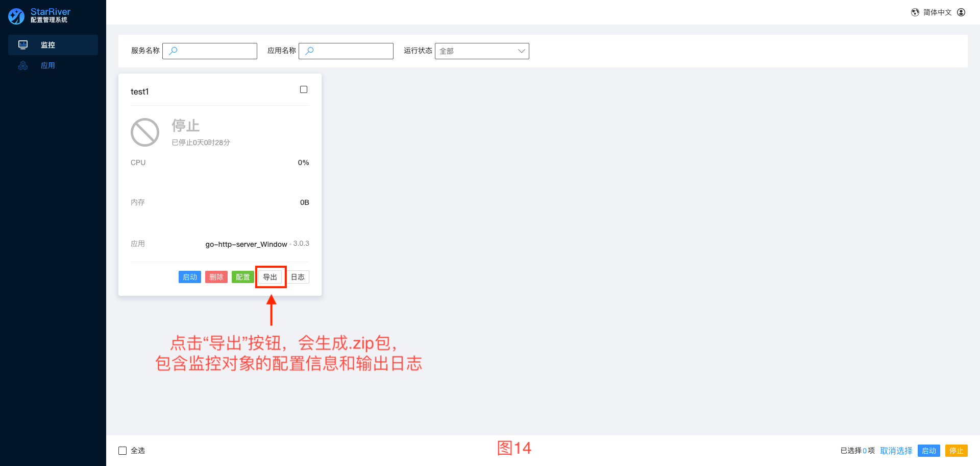Screen dimensions: 980x466
Task: Click the bottom bar orange 停止 button
Action: tap(957, 451)
